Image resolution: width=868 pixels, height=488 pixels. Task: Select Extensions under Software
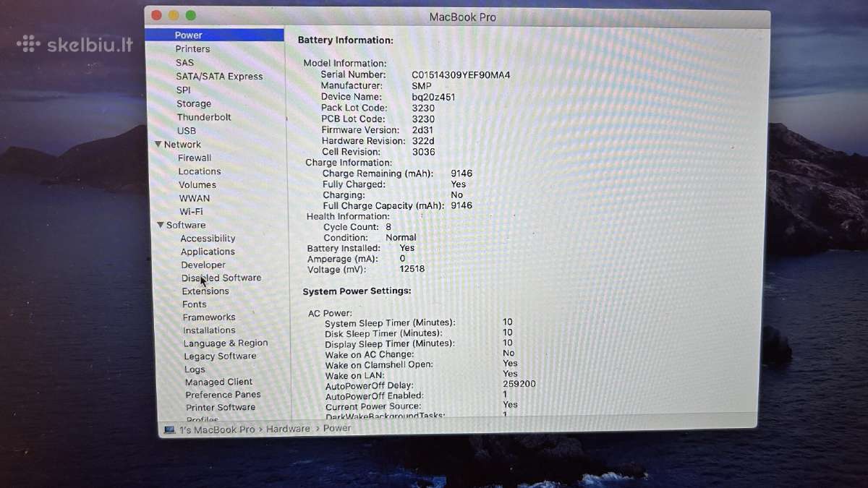coord(205,291)
